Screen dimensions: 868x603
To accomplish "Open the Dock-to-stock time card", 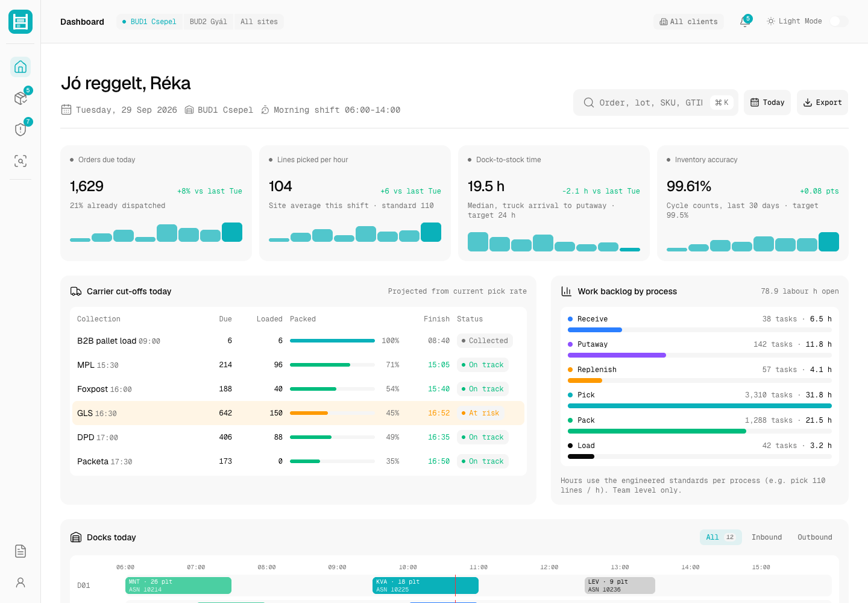I will 554,203.
